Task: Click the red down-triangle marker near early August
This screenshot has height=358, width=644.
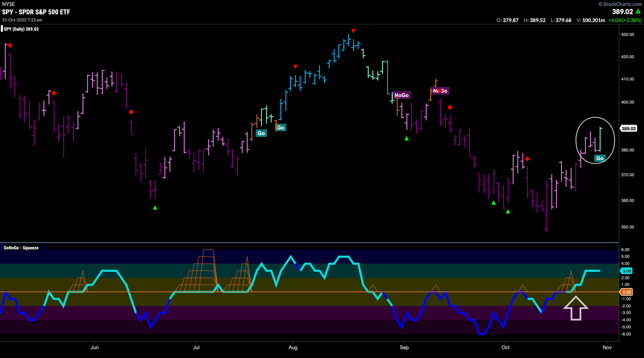Action: [295, 67]
